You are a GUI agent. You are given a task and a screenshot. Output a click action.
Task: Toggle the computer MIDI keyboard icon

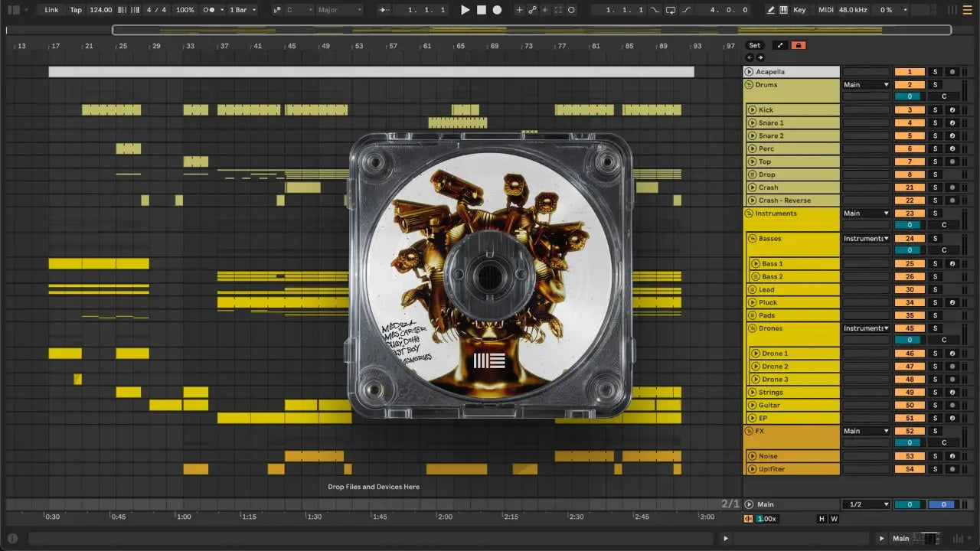click(783, 10)
